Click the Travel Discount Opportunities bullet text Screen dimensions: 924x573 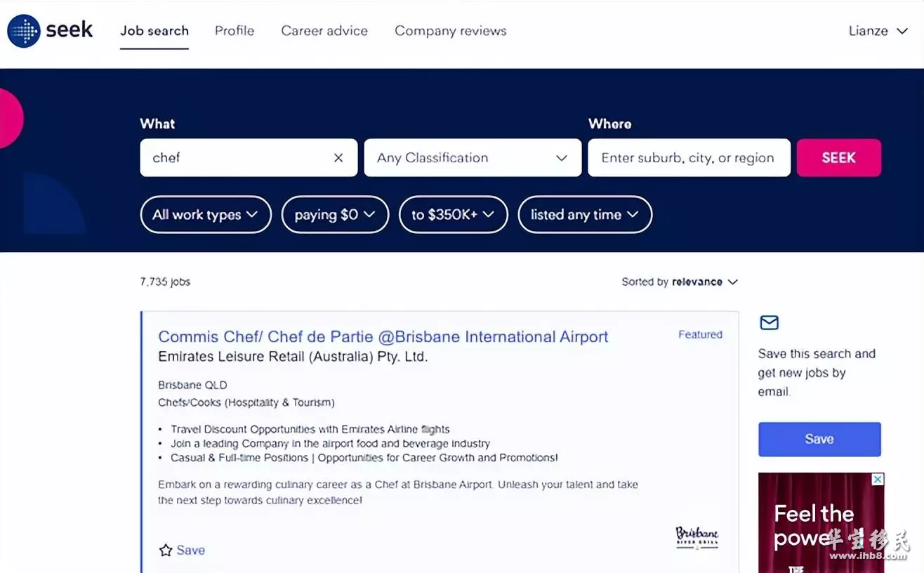point(310,429)
